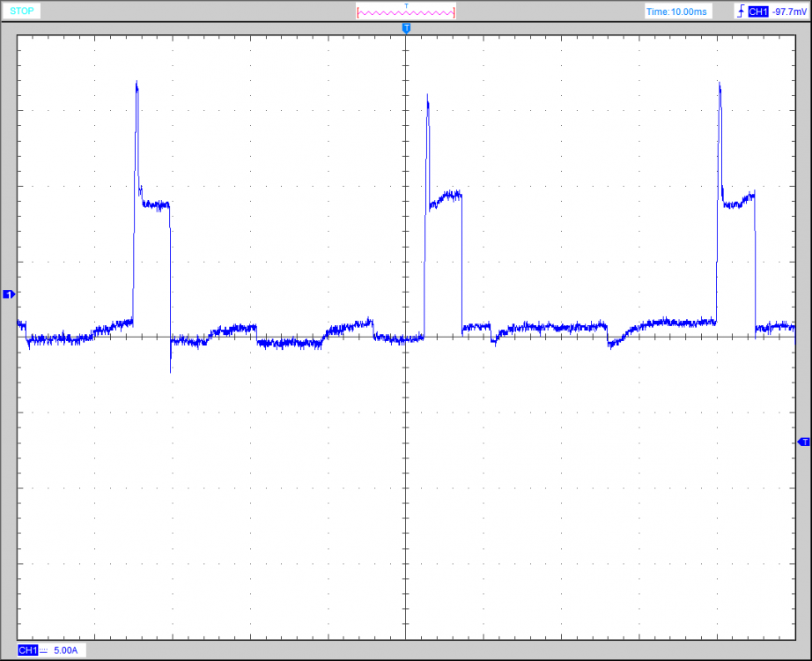Click the STOP acquisition status indicator

click(x=23, y=11)
